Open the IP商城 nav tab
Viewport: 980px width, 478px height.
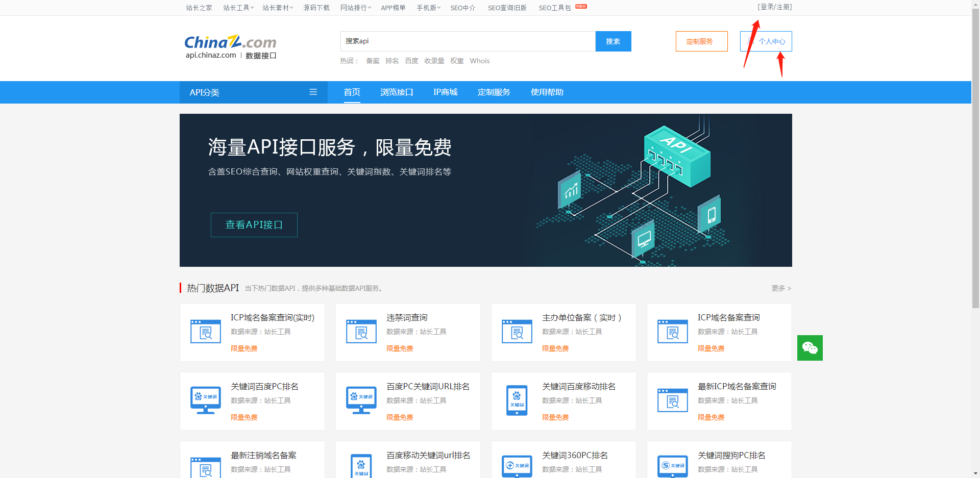pos(446,92)
